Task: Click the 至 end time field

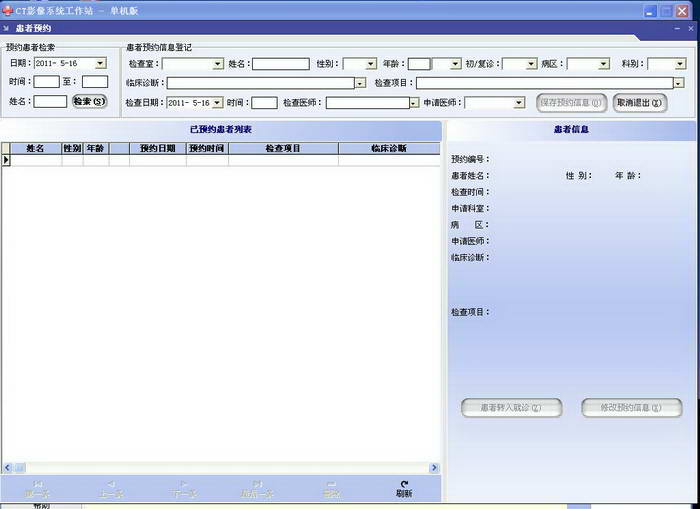Action: coord(95,82)
